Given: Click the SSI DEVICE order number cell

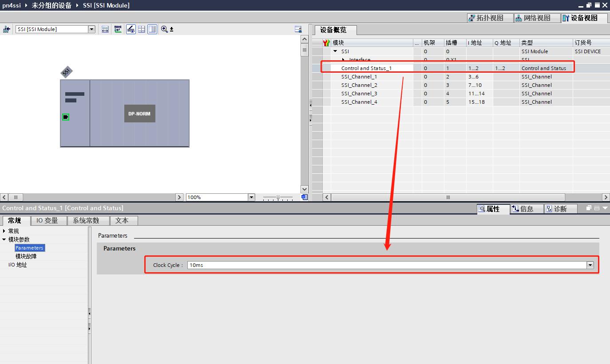Looking at the screenshot, I should tap(591, 51).
